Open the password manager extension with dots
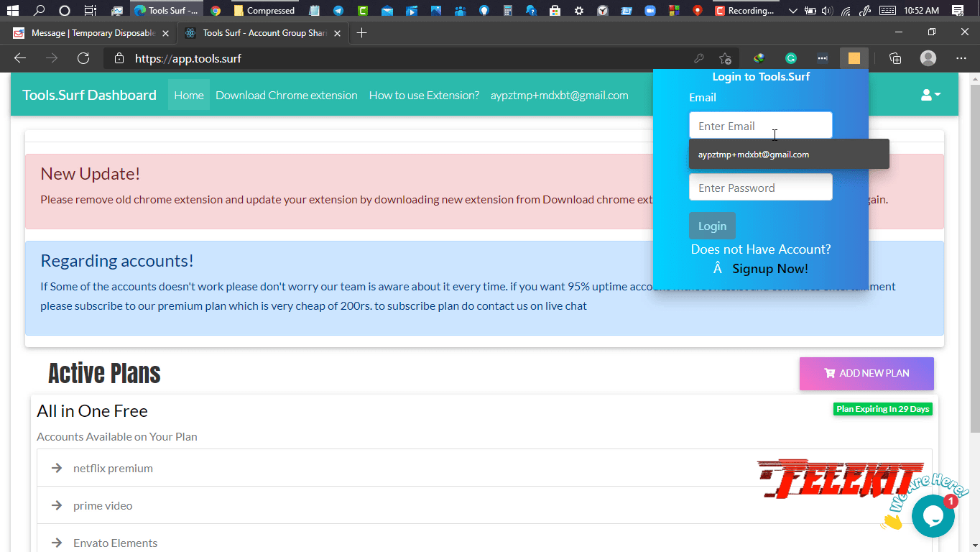Screen dimensions: 980x552 pos(823,58)
